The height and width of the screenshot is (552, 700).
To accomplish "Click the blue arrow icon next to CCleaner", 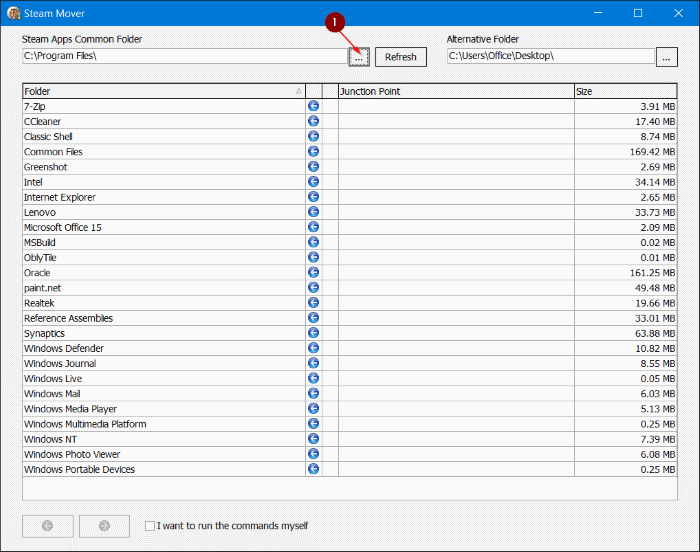I will click(x=313, y=121).
